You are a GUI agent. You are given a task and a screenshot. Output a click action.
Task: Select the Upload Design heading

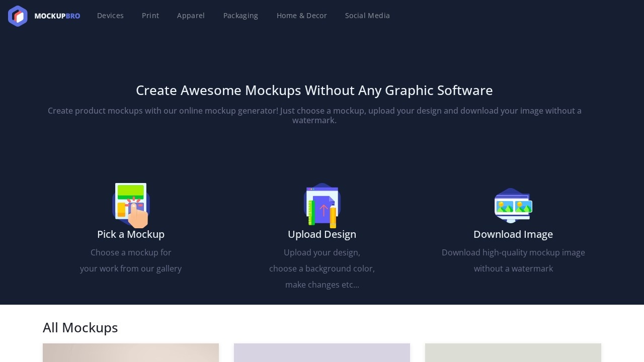point(322,234)
